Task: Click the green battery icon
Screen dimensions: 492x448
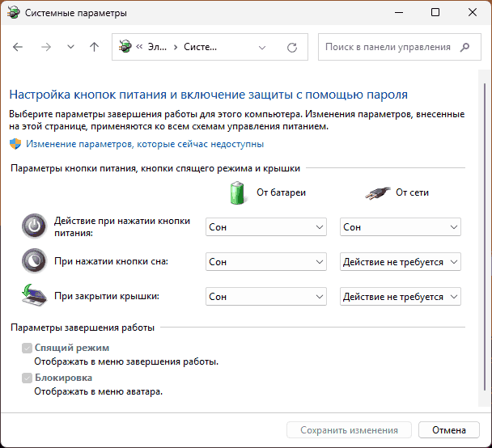Action: click(x=237, y=192)
